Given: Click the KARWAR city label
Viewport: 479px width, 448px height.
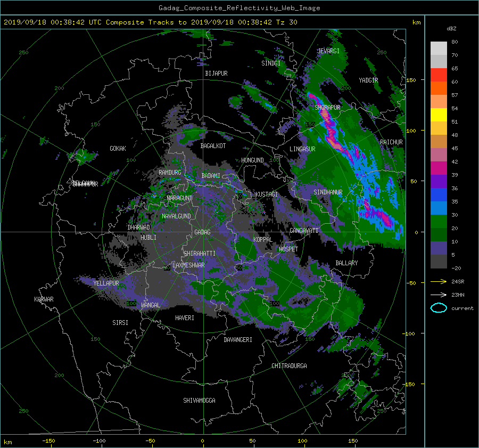Looking at the screenshot, I should [44, 299].
